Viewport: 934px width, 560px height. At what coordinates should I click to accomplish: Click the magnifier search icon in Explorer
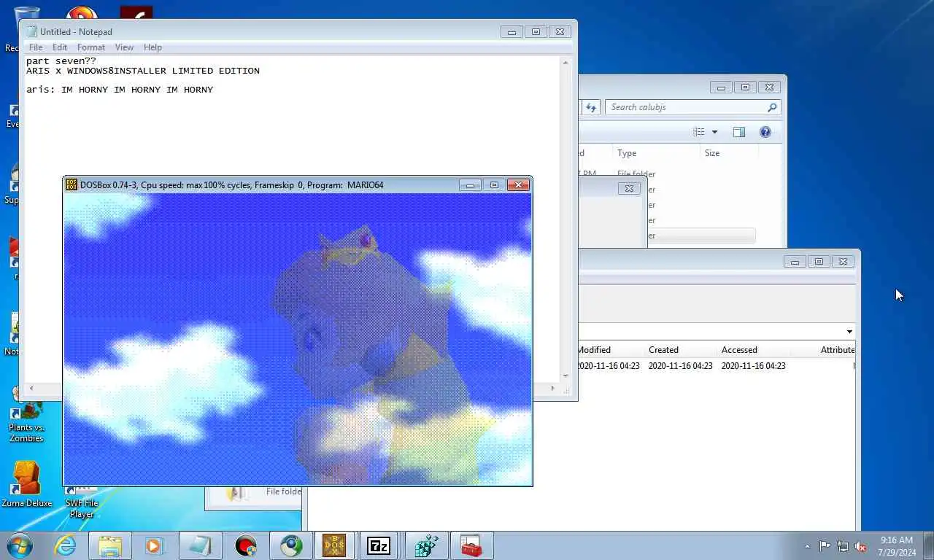(772, 107)
